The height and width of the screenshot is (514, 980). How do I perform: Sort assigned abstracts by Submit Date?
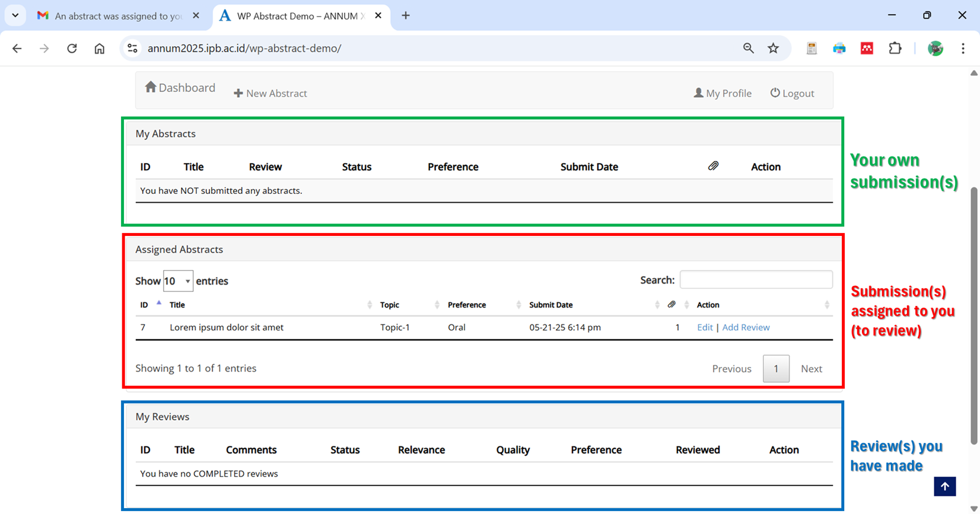551,305
